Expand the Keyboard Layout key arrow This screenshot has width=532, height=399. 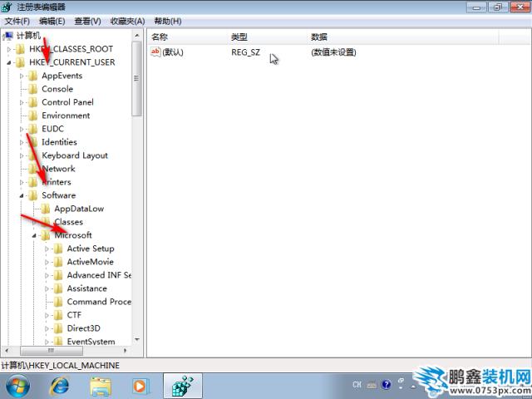pos(22,155)
